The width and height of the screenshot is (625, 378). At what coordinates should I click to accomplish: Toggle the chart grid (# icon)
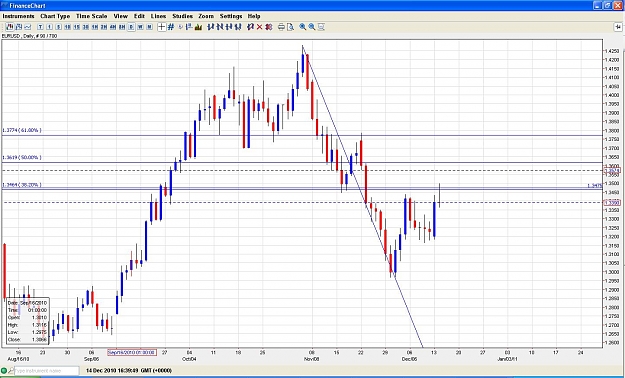coord(171,27)
